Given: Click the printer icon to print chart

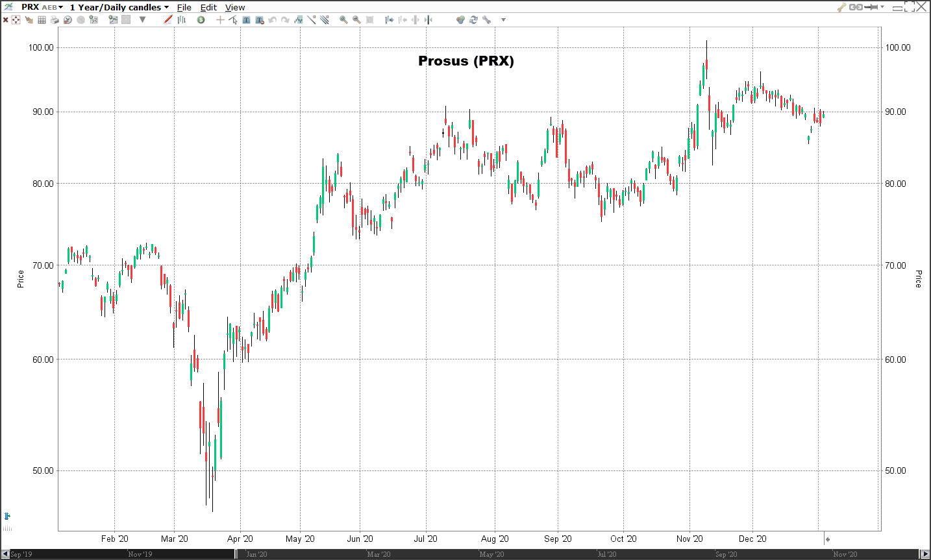Looking at the screenshot, I should (55, 20).
